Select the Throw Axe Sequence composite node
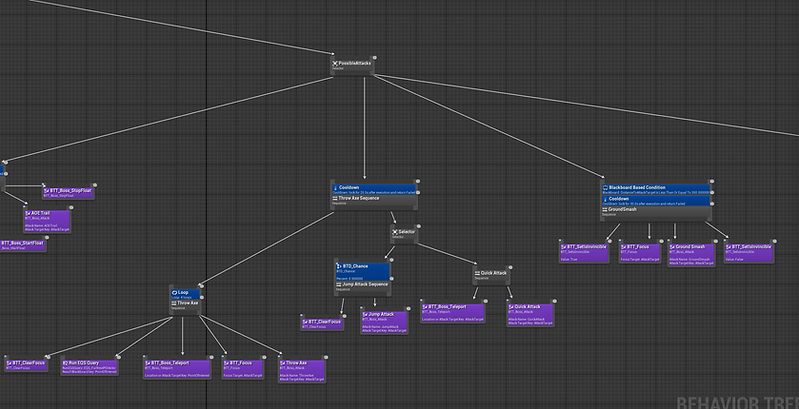This screenshot has width=799, height=409. [374, 201]
